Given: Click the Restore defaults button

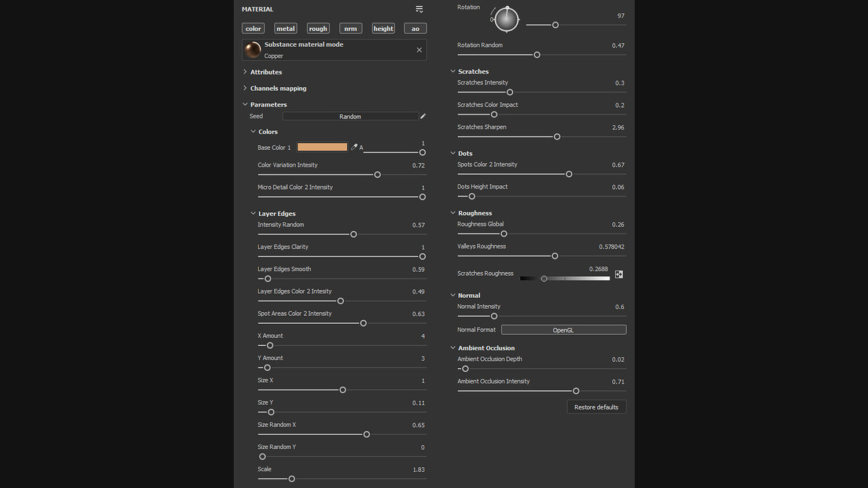Looking at the screenshot, I should 596,407.
